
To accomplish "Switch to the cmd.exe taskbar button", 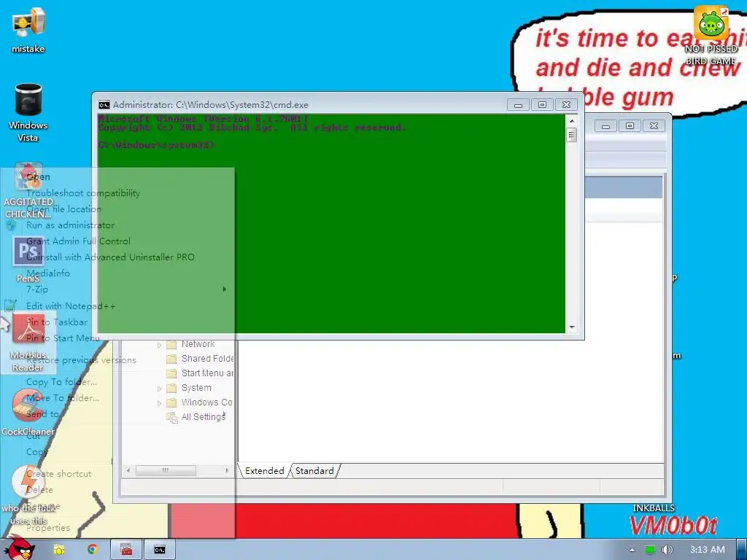I will tap(160, 550).
